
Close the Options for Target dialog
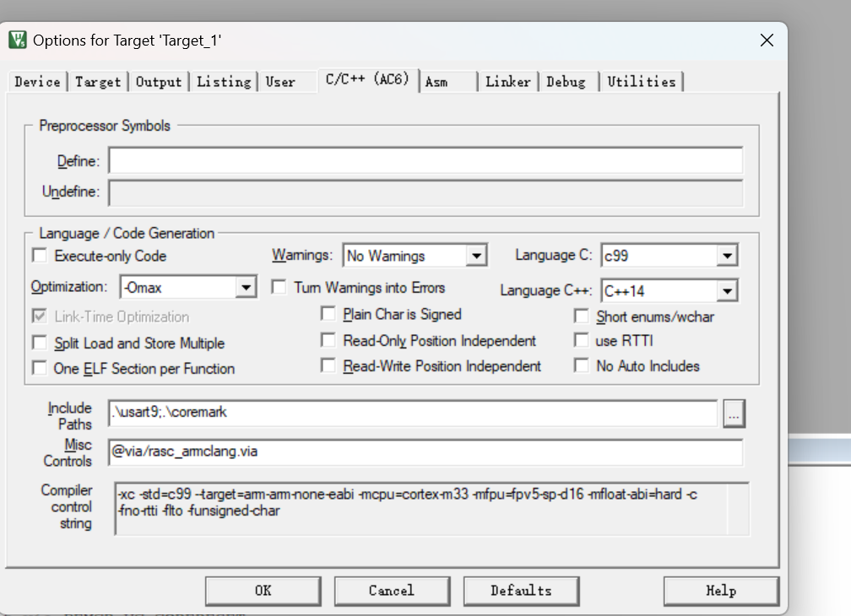click(x=767, y=41)
